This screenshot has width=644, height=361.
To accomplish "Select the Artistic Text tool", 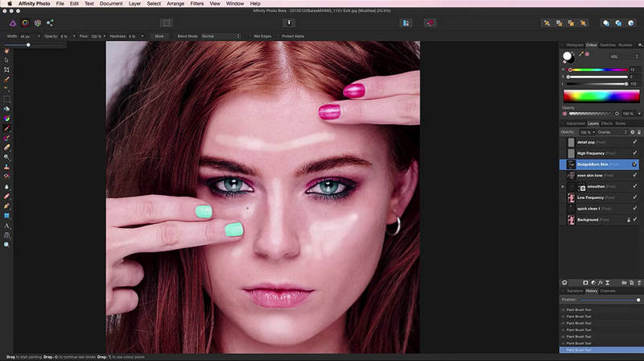I will (x=6, y=226).
